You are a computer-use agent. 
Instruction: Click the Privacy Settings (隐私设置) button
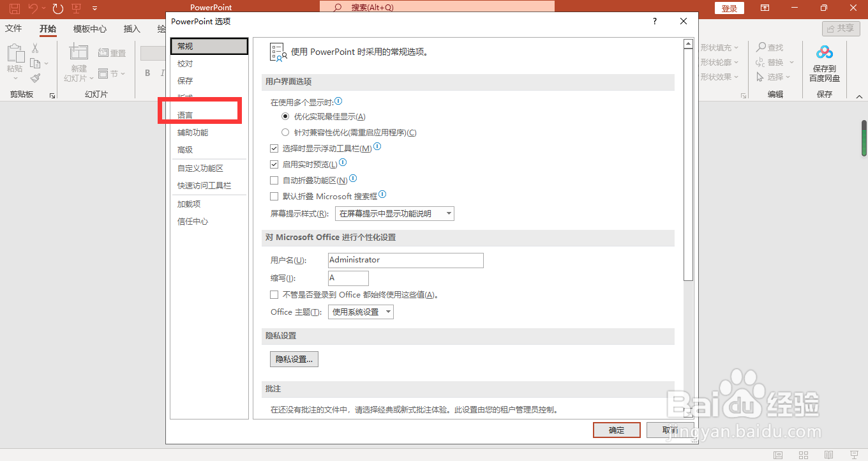294,359
